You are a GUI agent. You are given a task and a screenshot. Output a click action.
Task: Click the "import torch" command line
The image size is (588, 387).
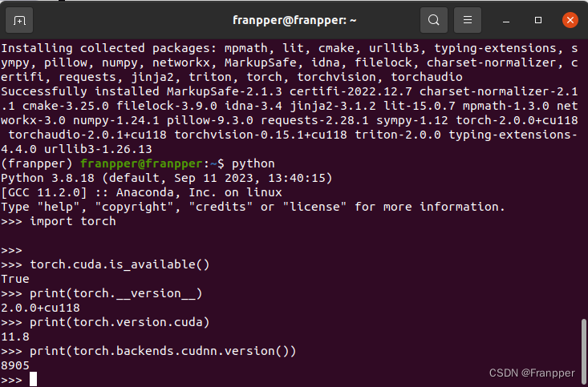click(x=72, y=221)
